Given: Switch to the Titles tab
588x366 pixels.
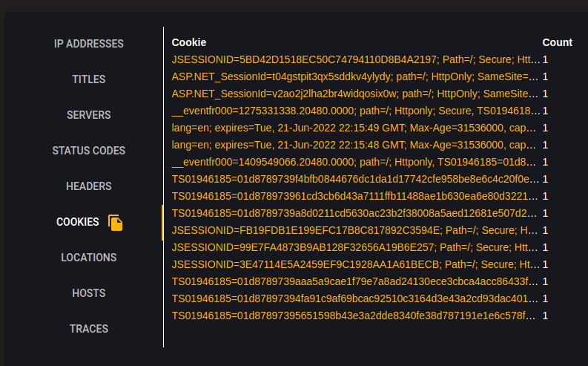Looking at the screenshot, I should point(89,79).
